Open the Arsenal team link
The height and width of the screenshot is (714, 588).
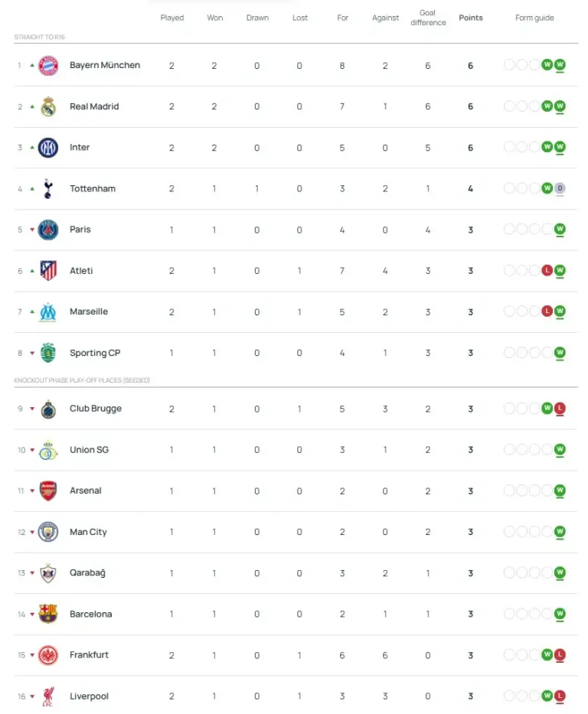click(x=86, y=491)
